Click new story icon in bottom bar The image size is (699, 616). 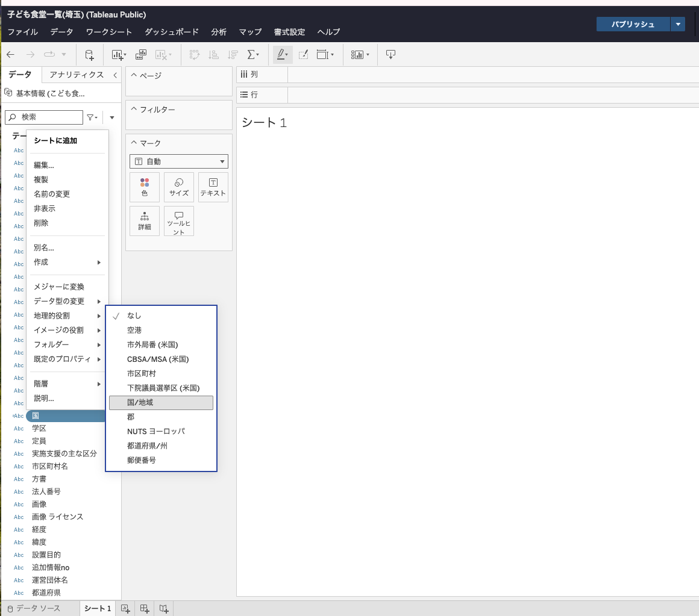164,608
